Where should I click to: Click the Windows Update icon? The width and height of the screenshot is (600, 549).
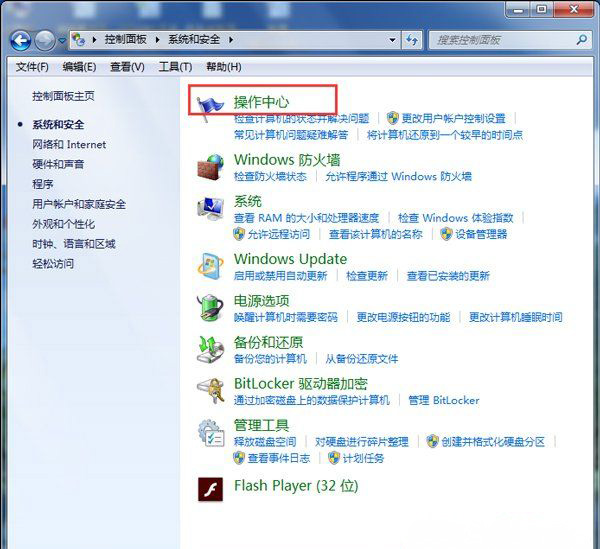click(x=210, y=266)
